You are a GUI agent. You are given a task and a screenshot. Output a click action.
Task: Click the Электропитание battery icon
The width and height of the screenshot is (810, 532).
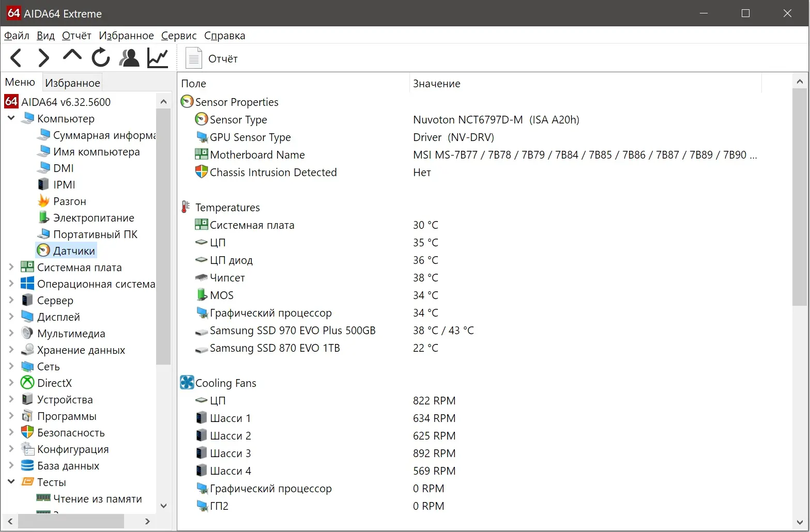tap(44, 217)
